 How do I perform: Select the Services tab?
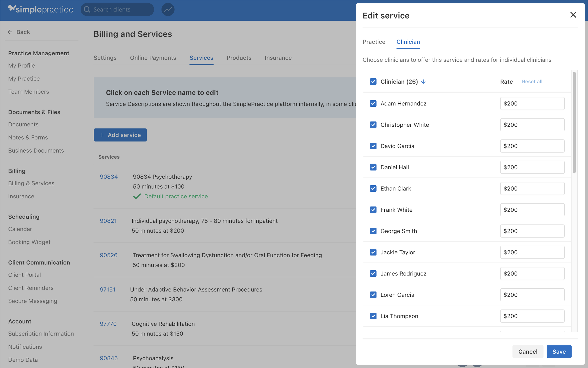[x=201, y=58]
